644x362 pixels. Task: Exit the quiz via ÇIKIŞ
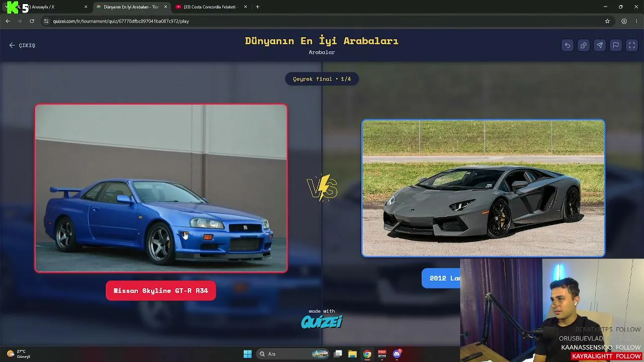coord(22,45)
